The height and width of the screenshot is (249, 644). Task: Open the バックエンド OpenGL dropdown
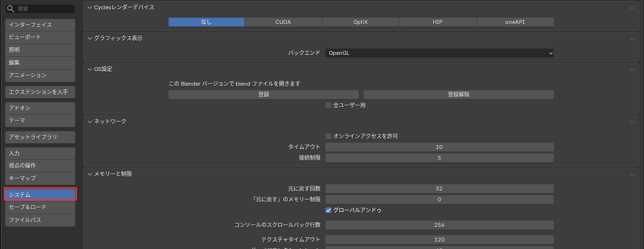(440, 53)
